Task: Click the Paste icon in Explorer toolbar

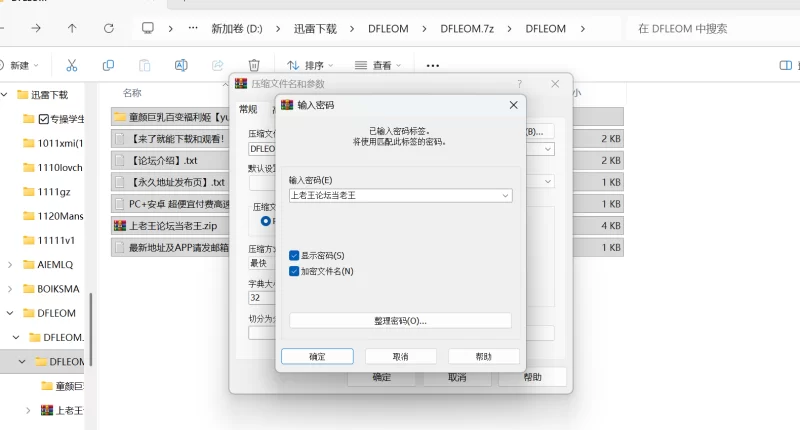Action: tap(145, 65)
